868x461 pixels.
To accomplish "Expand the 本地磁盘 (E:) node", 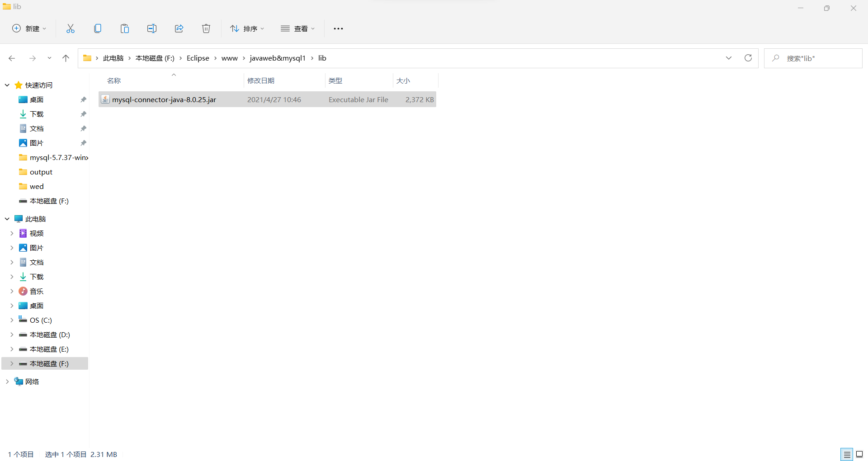I will (12, 349).
